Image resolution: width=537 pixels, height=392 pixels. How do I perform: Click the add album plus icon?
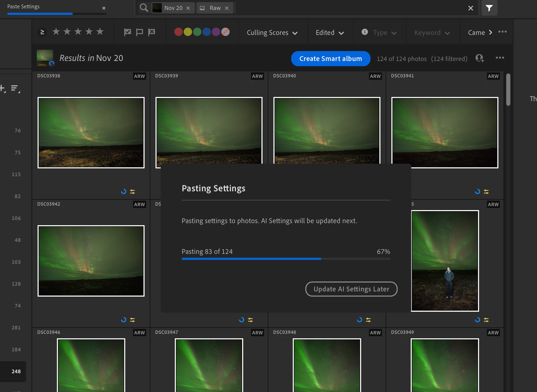pyautogui.click(x=3, y=88)
